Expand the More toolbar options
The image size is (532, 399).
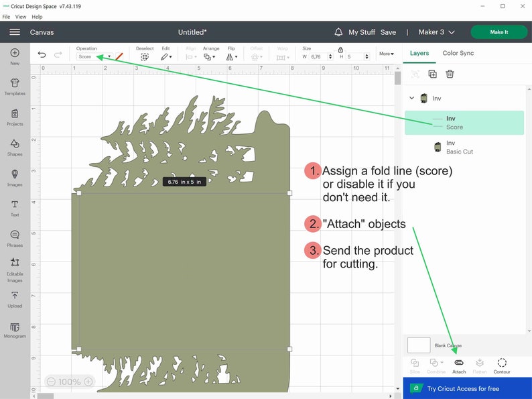click(x=387, y=54)
